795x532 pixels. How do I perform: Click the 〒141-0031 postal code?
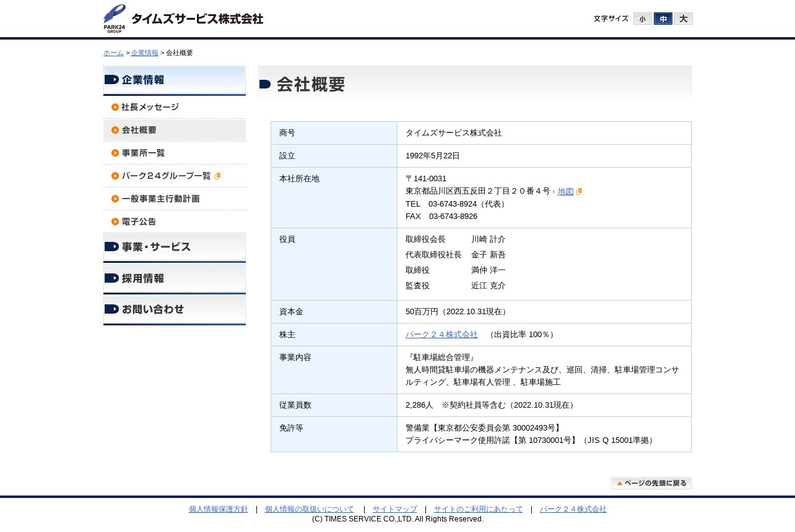(426, 179)
